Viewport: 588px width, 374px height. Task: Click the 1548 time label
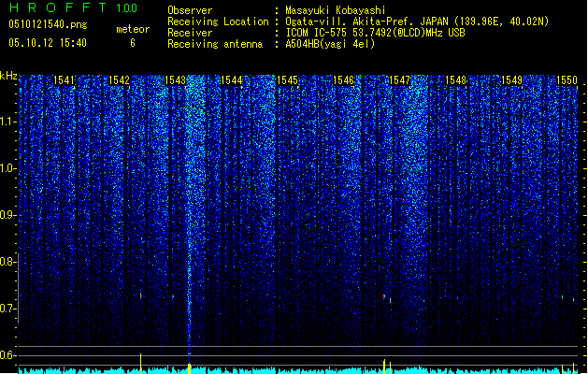coord(455,79)
